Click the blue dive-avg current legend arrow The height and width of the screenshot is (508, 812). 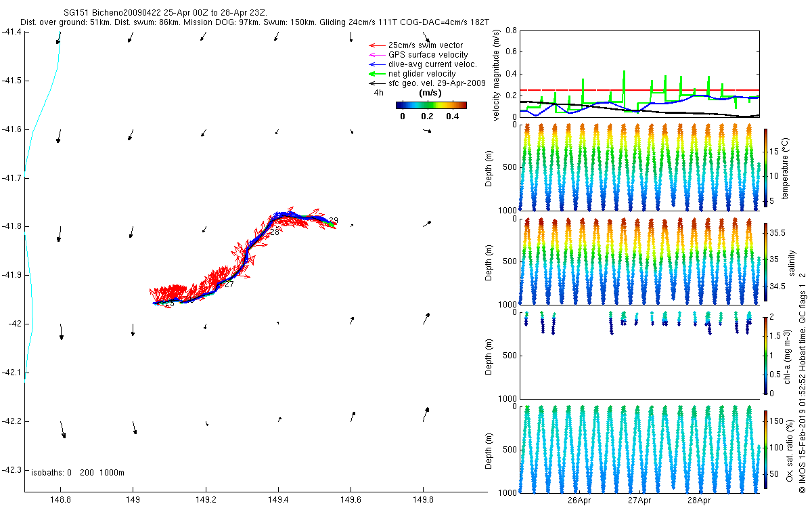tap(376, 64)
